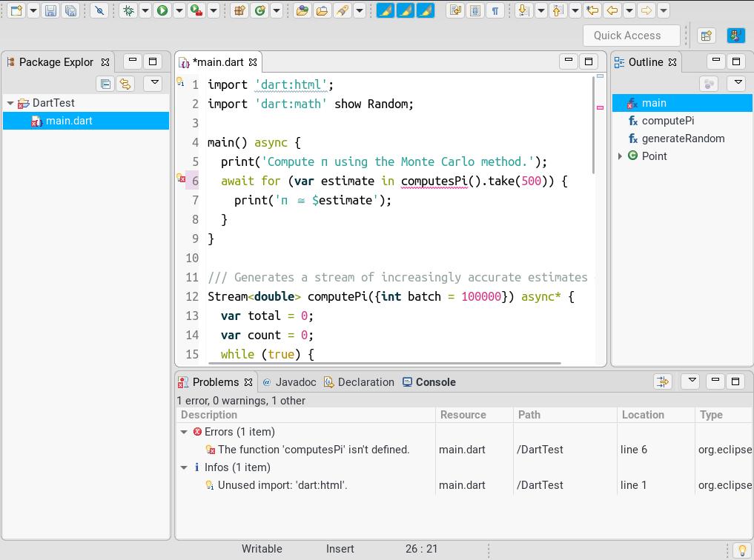
Task: Click the Quick Access search field
Action: (x=632, y=36)
